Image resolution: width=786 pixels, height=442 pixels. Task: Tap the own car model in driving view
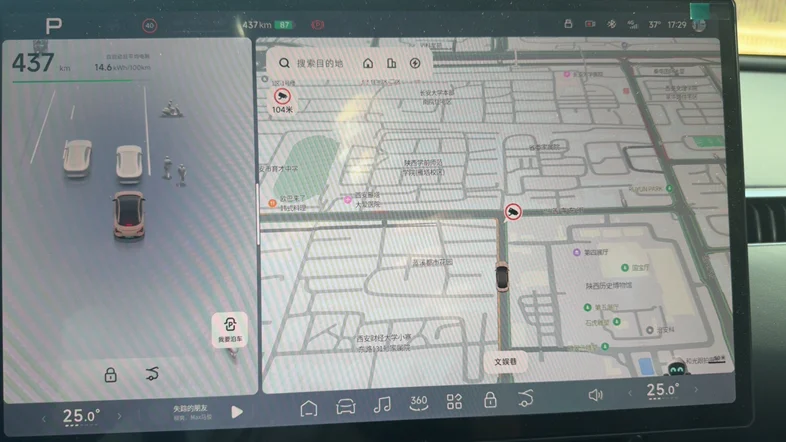pos(129,214)
